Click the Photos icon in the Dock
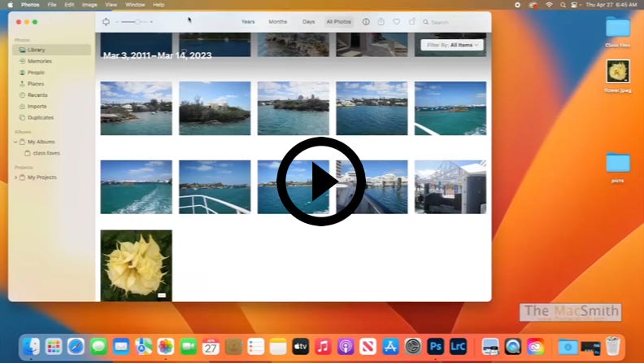 pos(166,347)
